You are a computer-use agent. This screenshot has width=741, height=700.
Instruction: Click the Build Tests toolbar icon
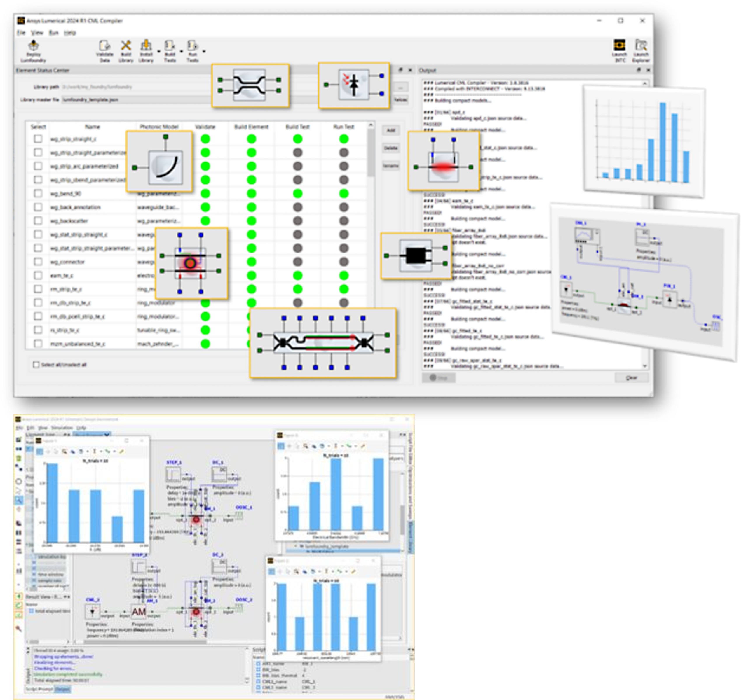(170, 51)
